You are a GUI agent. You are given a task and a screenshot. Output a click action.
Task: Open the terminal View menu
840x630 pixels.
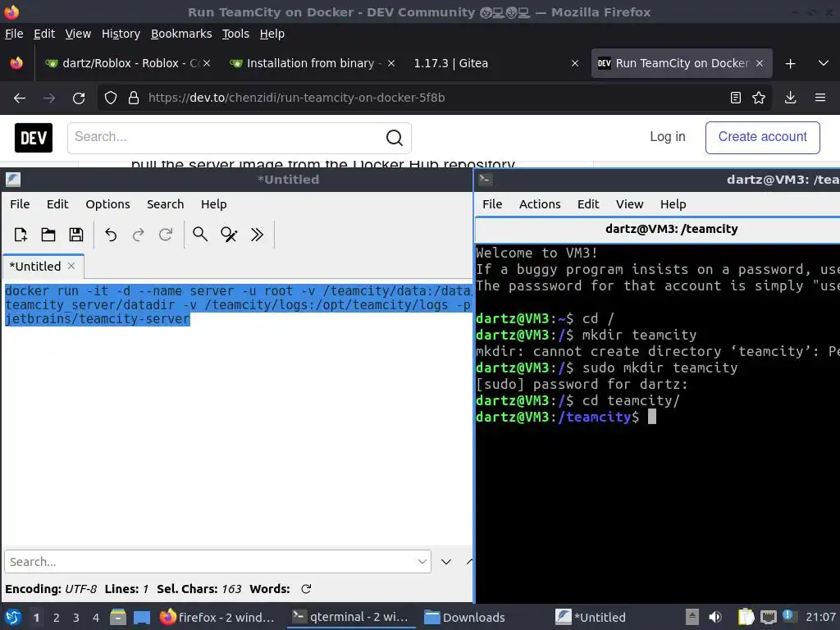pyautogui.click(x=629, y=204)
